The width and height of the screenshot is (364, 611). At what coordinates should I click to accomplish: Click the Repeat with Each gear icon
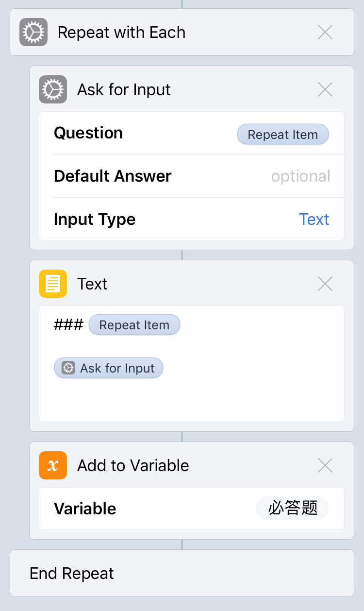click(x=33, y=32)
